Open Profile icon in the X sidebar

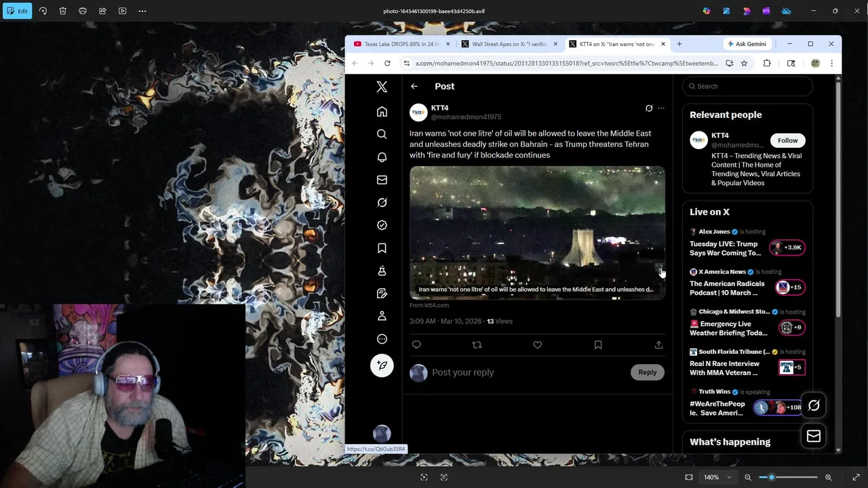point(382,316)
